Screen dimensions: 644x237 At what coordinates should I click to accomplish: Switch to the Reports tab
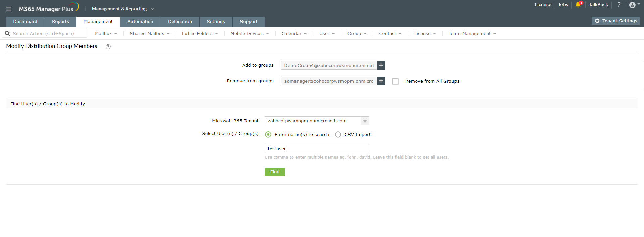[60, 22]
